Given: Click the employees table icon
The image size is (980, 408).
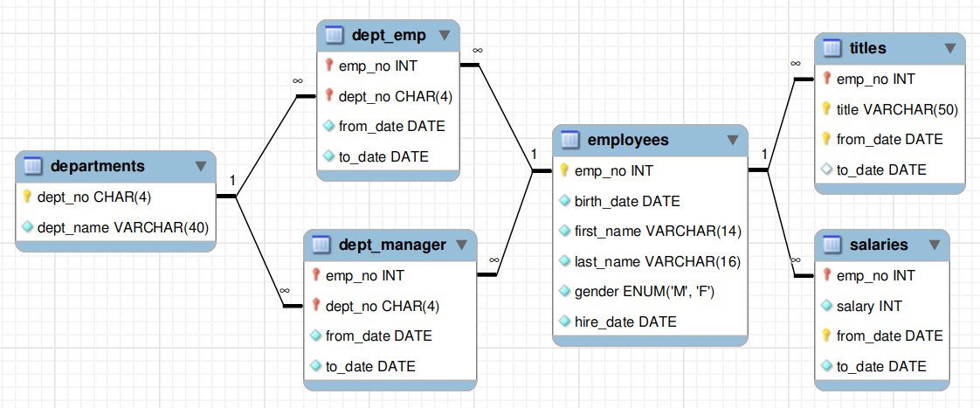Looking at the screenshot, I should [569, 140].
